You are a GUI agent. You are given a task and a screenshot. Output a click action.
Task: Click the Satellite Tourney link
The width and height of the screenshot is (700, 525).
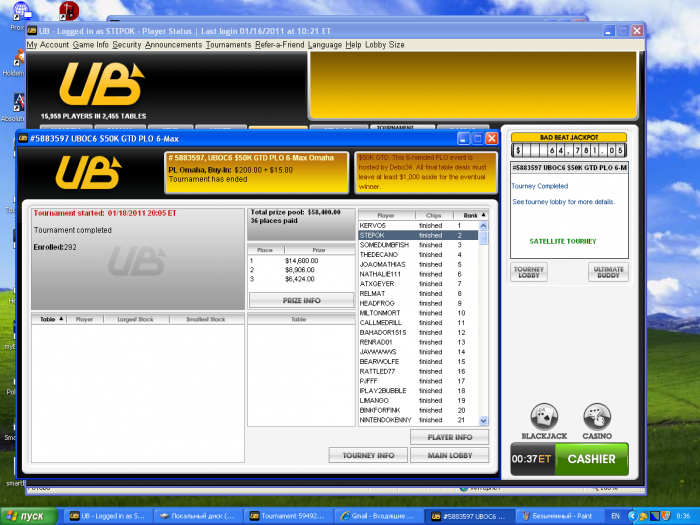562,241
